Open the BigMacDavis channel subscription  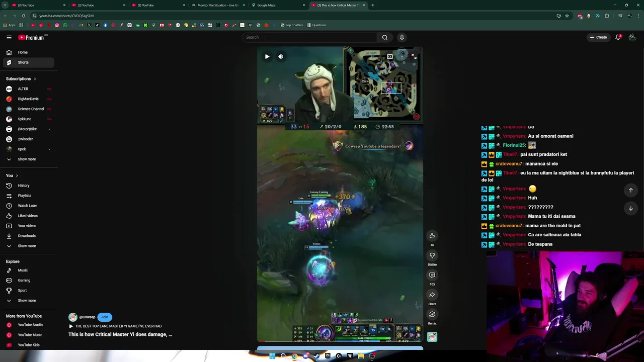tap(29, 99)
